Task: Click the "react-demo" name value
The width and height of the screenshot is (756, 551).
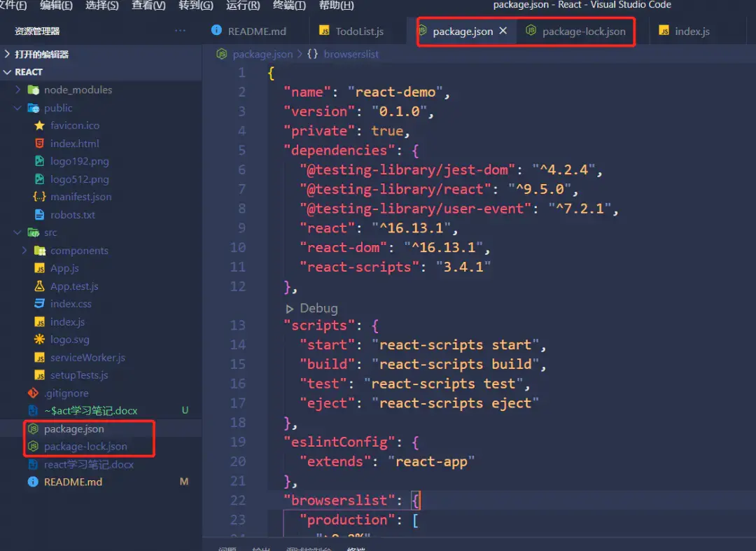Action: point(395,92)
